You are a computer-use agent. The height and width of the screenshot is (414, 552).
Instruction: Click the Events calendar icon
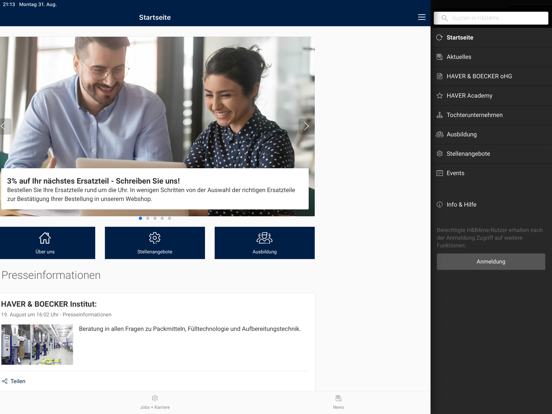(x=439, y=173)
